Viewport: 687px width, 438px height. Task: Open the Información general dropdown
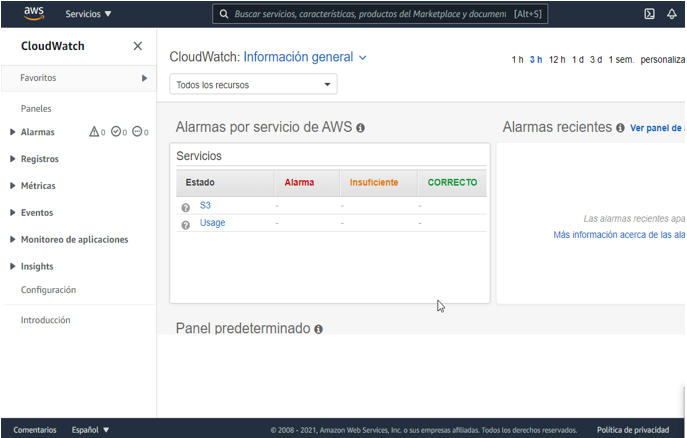tap(305, 57)
